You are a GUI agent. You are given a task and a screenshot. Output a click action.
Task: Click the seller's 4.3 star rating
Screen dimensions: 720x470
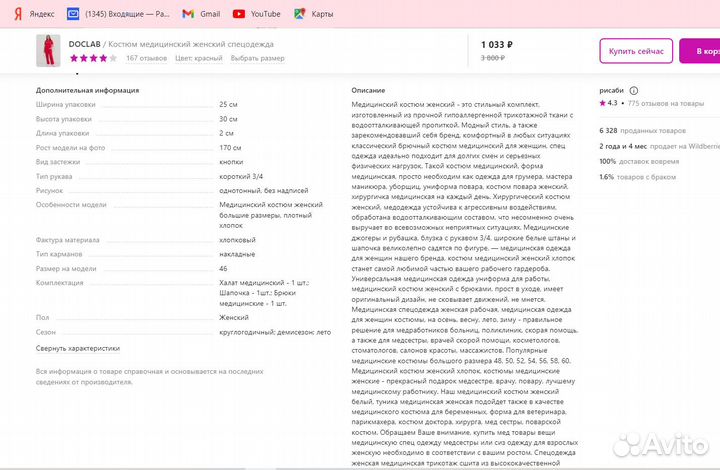(x=608, y=103)
